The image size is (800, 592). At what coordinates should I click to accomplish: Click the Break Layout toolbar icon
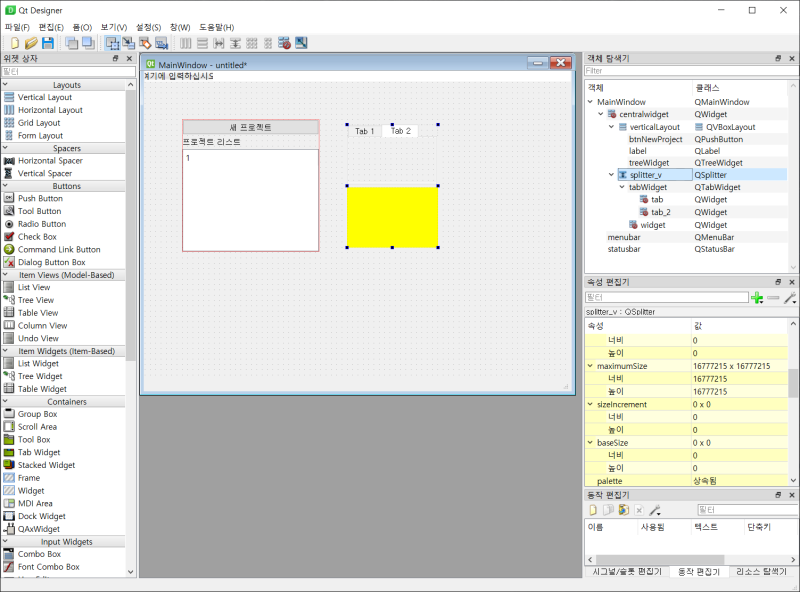point(284,43)
